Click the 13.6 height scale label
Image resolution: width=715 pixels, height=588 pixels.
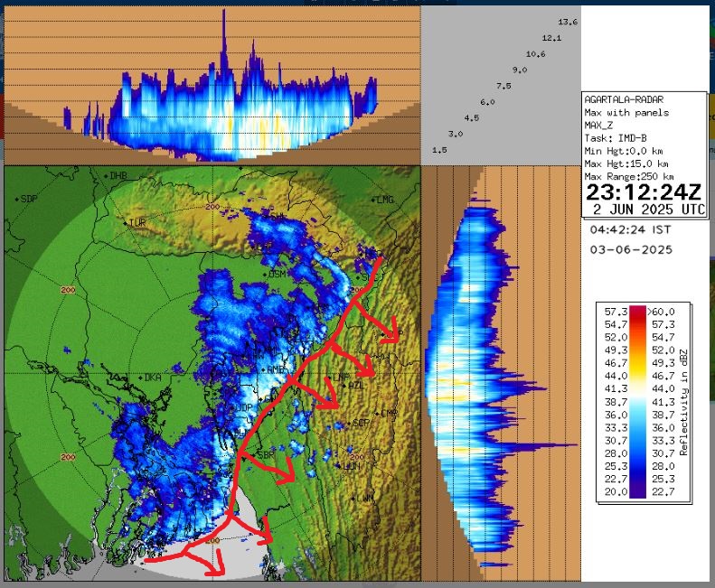(568, 21)
